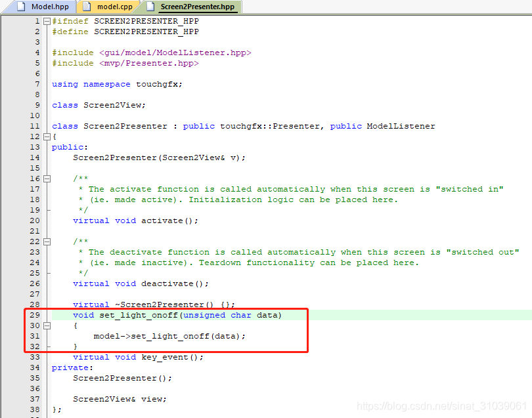The width and height of the screenshot is (532, 418).
Task: Click 'unsigned char' parameter type on line 29
Action: (217, 315)
